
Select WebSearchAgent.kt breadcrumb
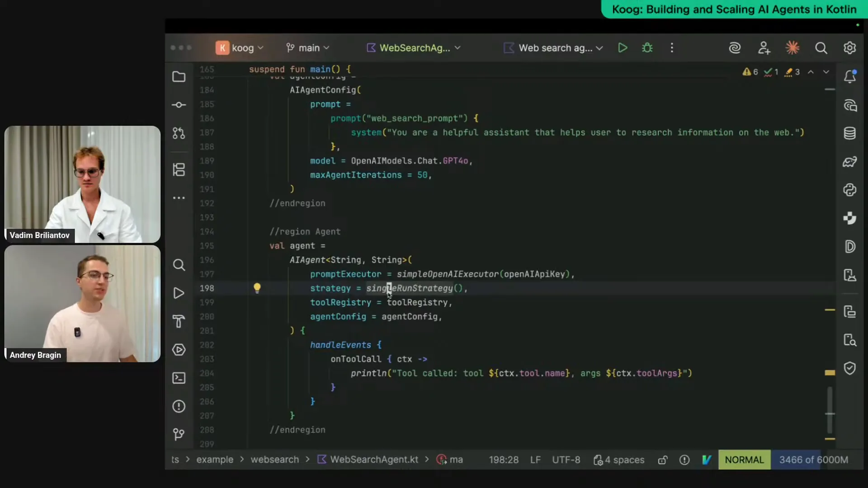pyautogui.click(x=368, y=460)
